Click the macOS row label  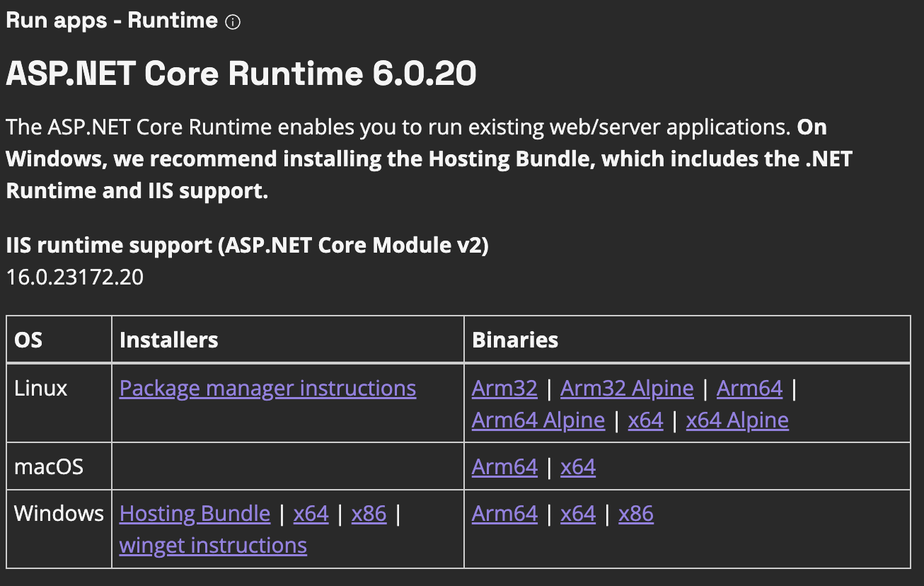49,467
